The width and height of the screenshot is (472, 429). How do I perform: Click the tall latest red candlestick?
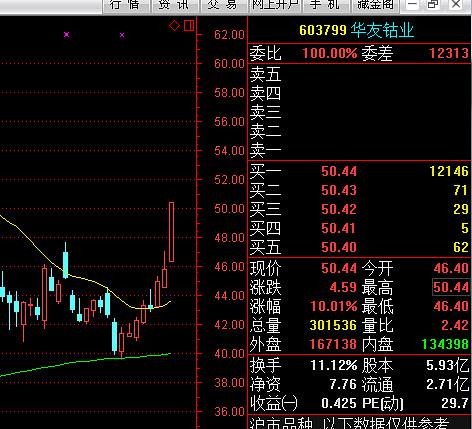tap(171, 232)
